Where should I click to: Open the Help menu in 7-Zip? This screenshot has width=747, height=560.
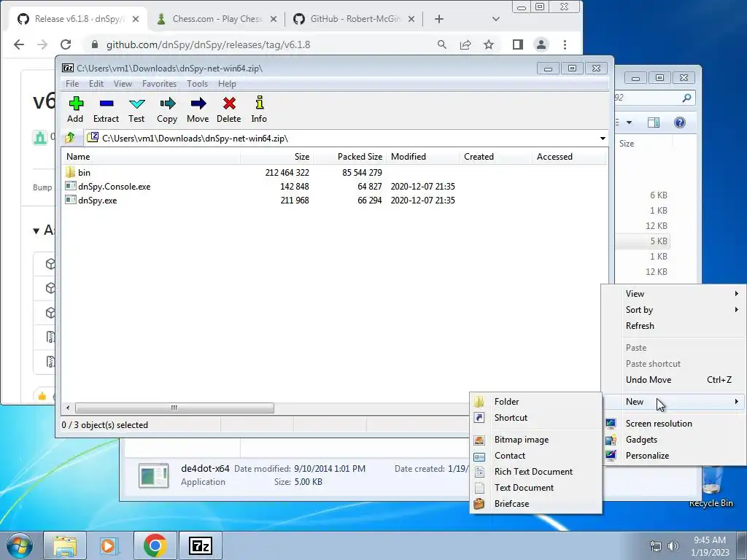click(227, 84)
